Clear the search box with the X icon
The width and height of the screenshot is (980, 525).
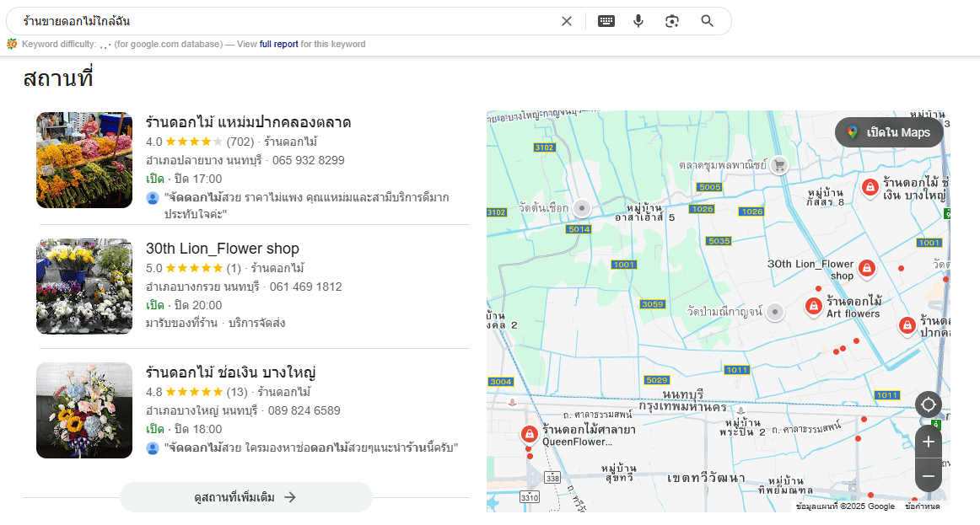566,21
